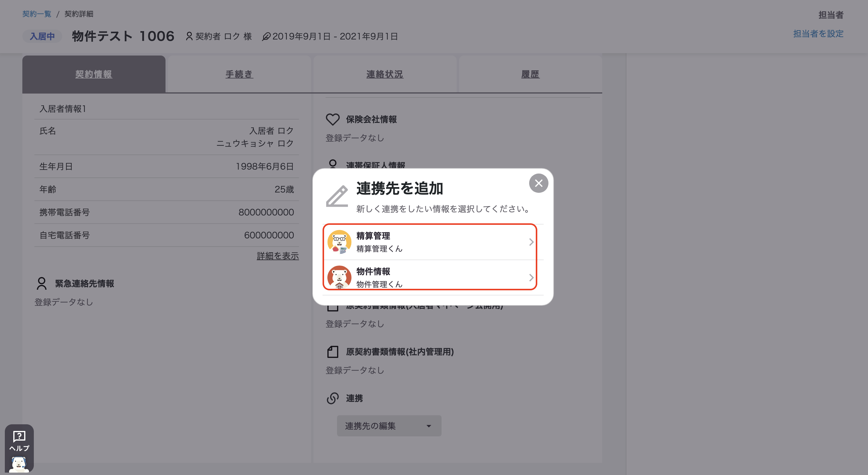Select the 精算管理 integration option
Viewport: 868px width, 475px height.
tap(433, 242)
